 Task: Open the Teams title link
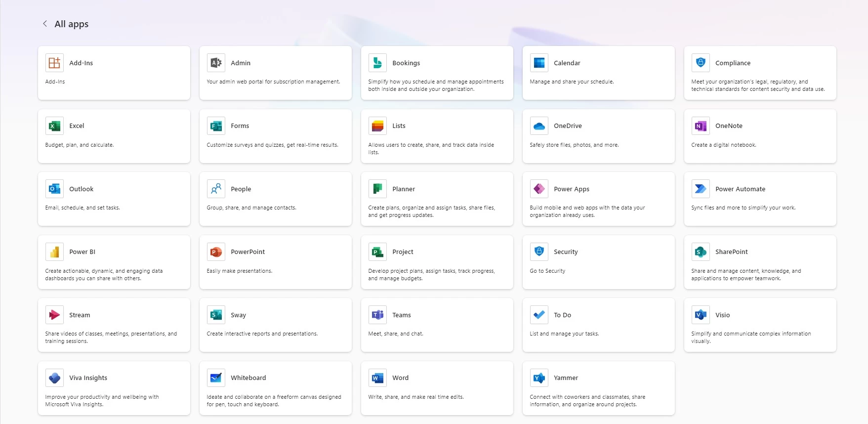pos(401,315)
